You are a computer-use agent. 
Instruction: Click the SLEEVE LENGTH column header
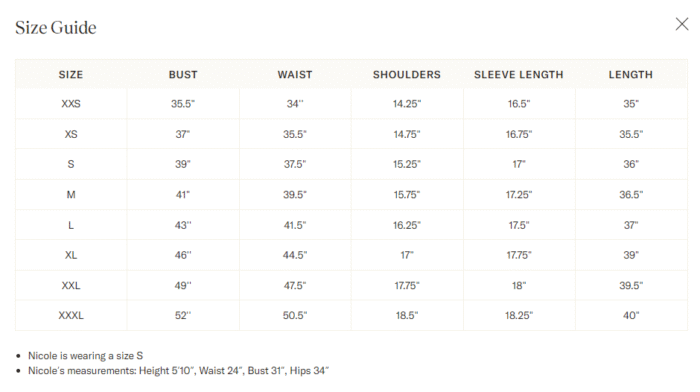tap(519, 75)
